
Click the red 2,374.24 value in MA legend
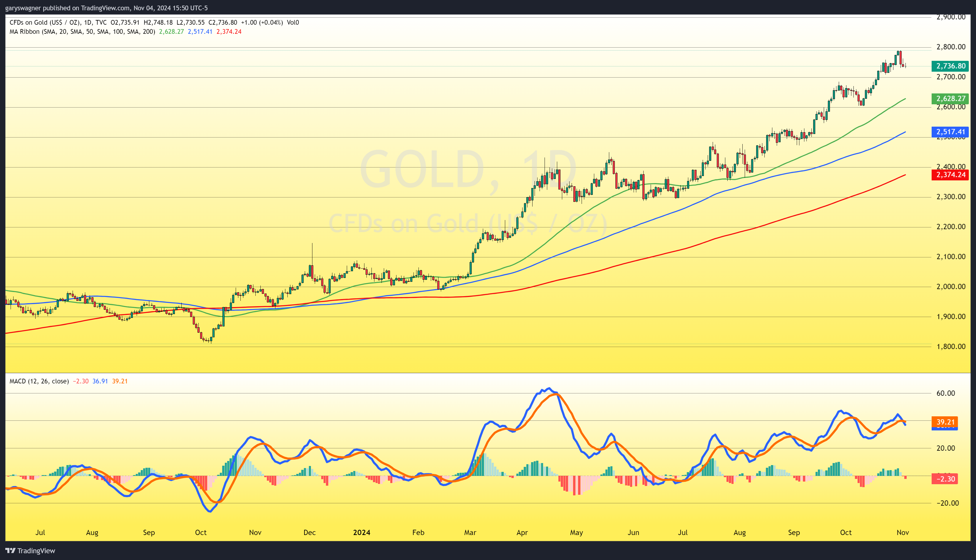(229, 31)
